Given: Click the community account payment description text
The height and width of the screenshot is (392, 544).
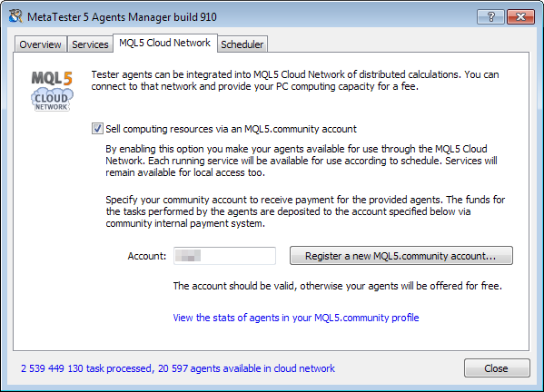Looking at the screenshot, I should point(305,211).
